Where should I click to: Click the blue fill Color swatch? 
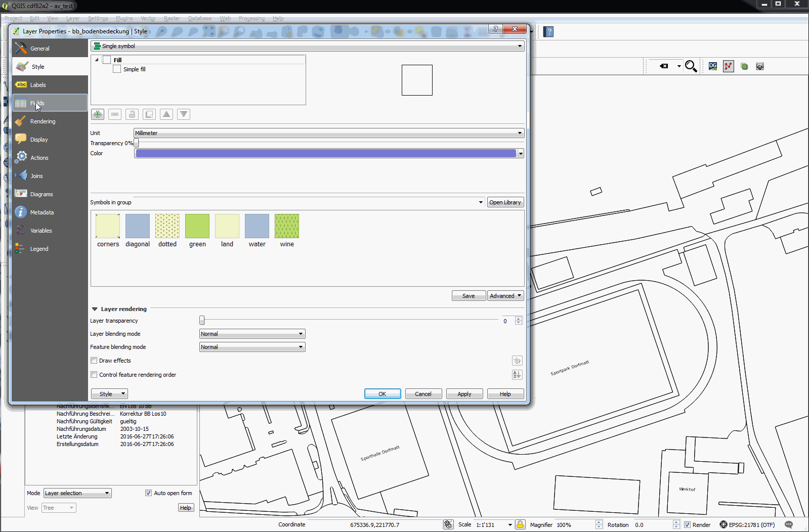click(x=325, y=153)
